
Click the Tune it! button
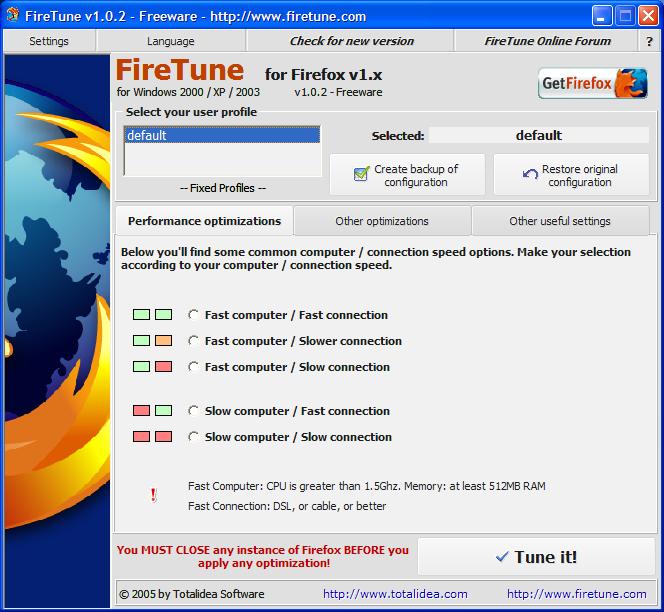(x=536, y=557)
